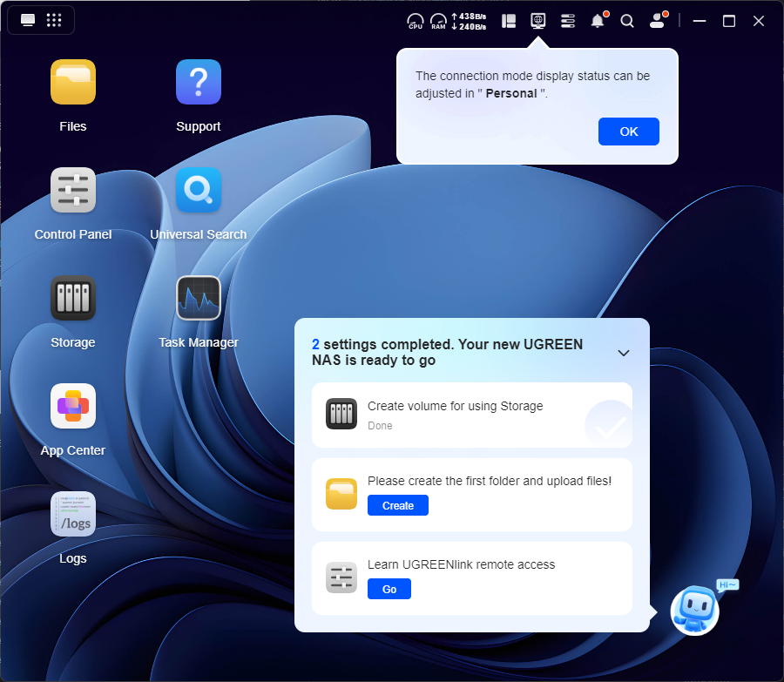Open the user account icon
784x682 pixels.
tap(658, 21)
